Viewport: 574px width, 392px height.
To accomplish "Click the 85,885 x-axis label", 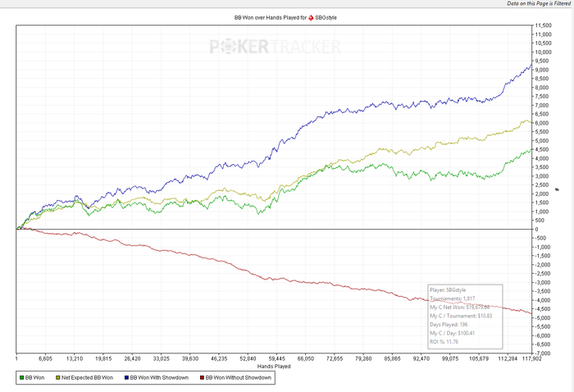I will [x=393, y=358].
